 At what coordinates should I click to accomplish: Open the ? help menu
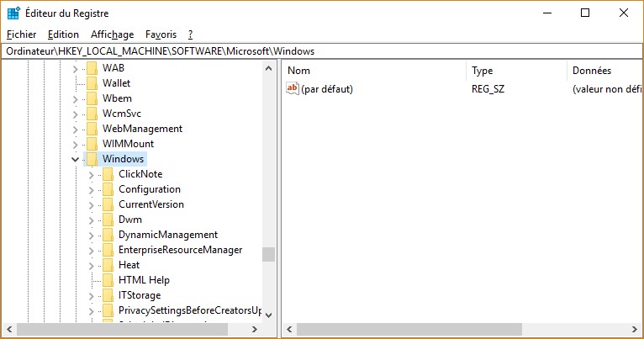pos(191,34)
